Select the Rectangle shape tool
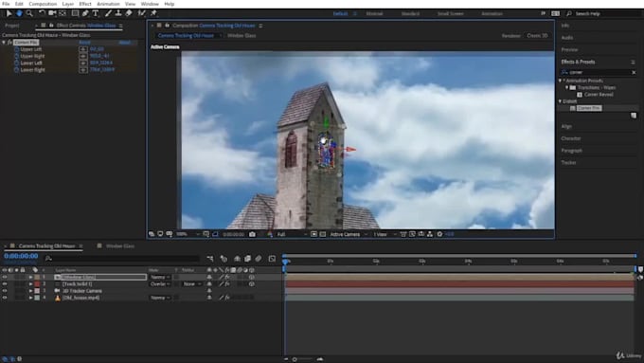 tap(75, 13)
